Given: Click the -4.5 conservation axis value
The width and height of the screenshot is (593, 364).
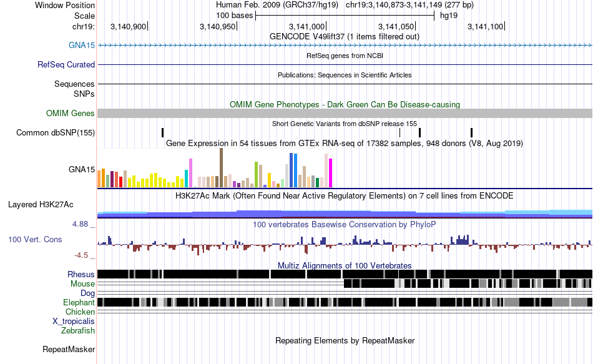Looking at the screenshot, I should (81, 255).
